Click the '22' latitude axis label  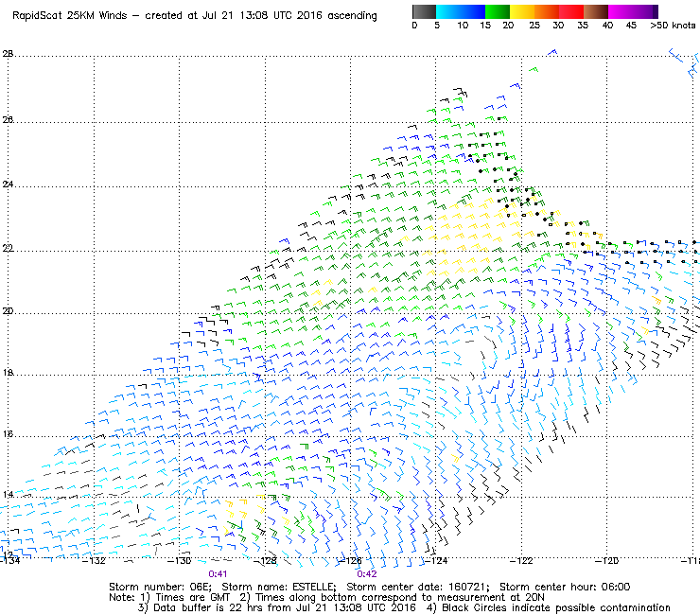tap(8, 248)
